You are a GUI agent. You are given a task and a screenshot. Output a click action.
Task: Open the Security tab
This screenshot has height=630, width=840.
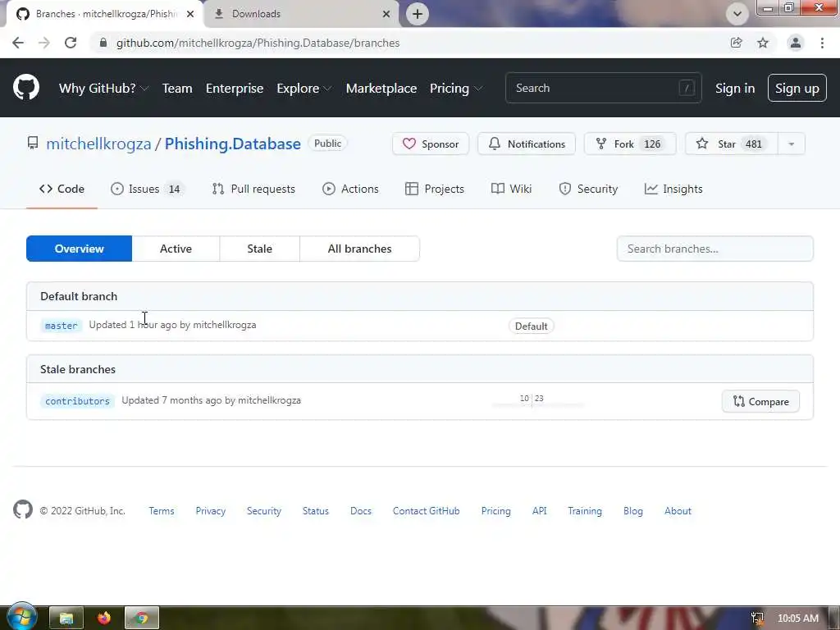[588, 189]
